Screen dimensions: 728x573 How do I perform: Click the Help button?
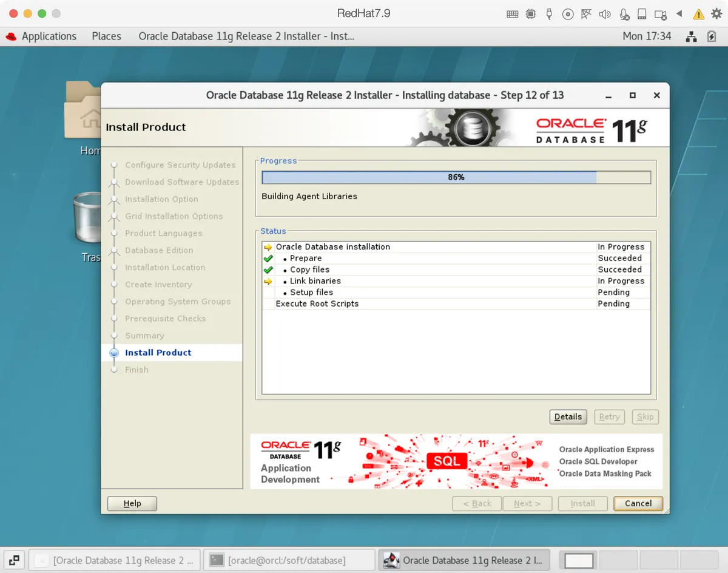(x=132, y=503)
